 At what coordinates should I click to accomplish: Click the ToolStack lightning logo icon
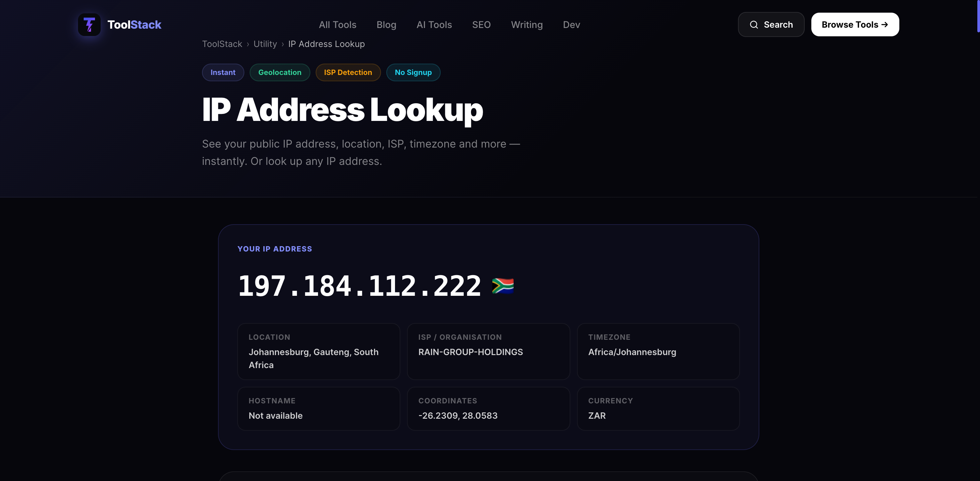tap(89, 25)
